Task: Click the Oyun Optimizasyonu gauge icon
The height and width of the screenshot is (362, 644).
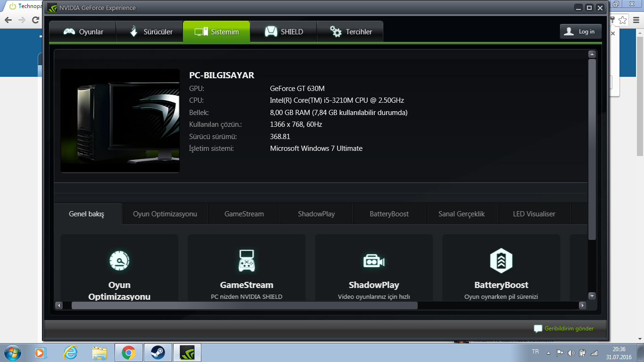Action: coord(119,261)
